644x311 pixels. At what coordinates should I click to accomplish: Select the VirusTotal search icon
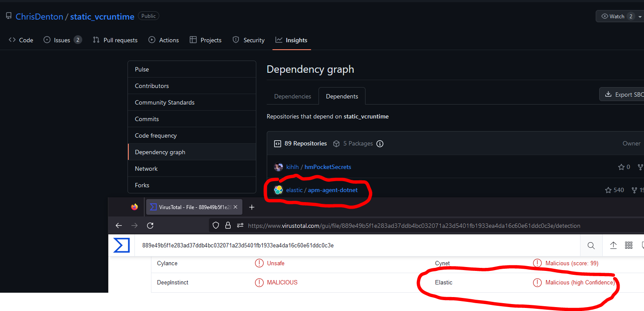tap(591, 245)
